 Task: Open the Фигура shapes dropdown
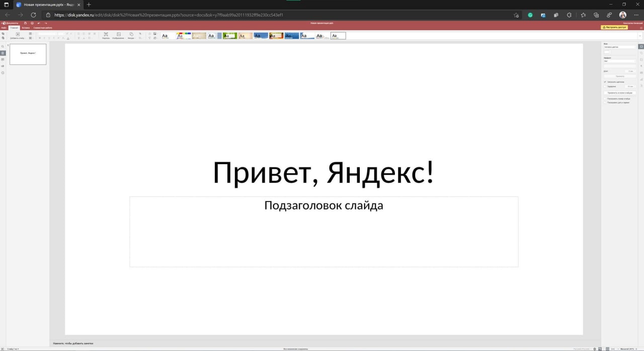131,36
